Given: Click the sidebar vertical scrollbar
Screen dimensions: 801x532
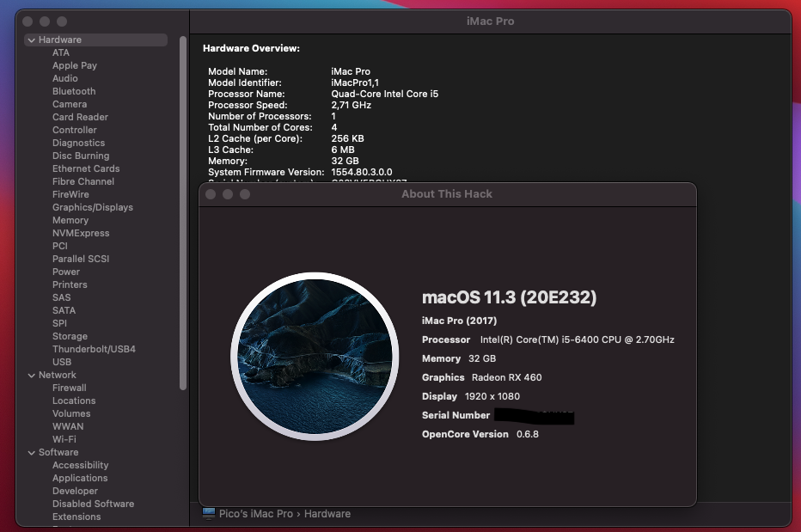Looking at the screenshot, I should click(x=183, y=212).
